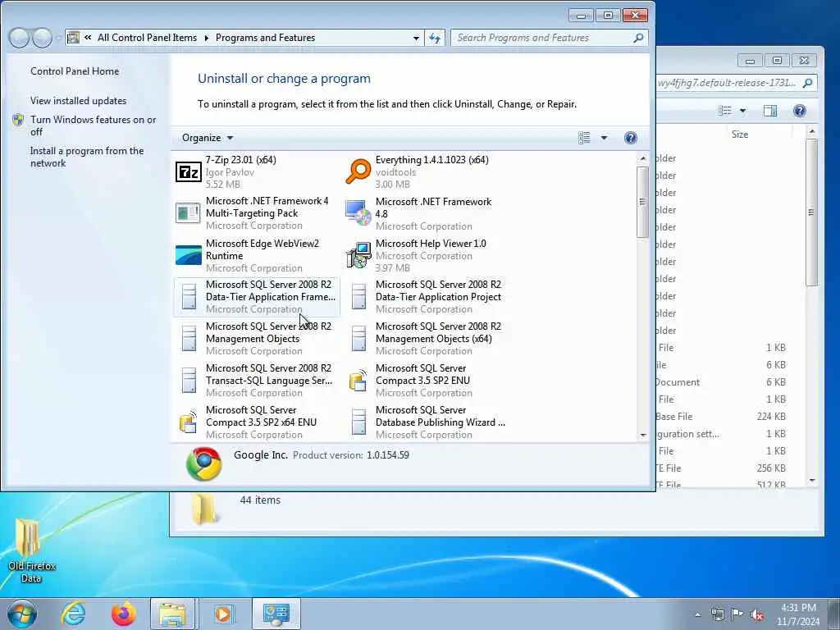Click the Programs and Features breadcrumb
This screenshot has width=840, height=630.
[265, 38]
